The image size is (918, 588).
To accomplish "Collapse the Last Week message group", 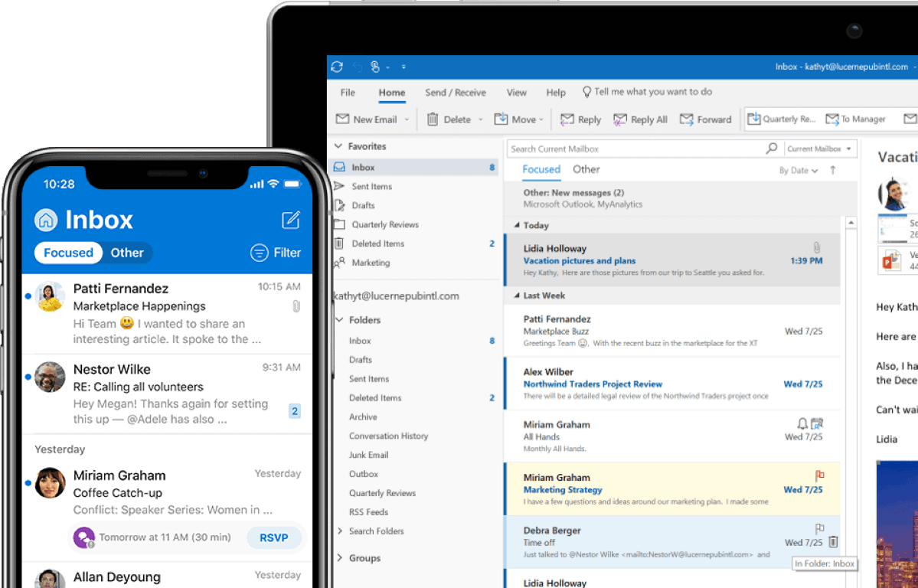I will [516, 296].
